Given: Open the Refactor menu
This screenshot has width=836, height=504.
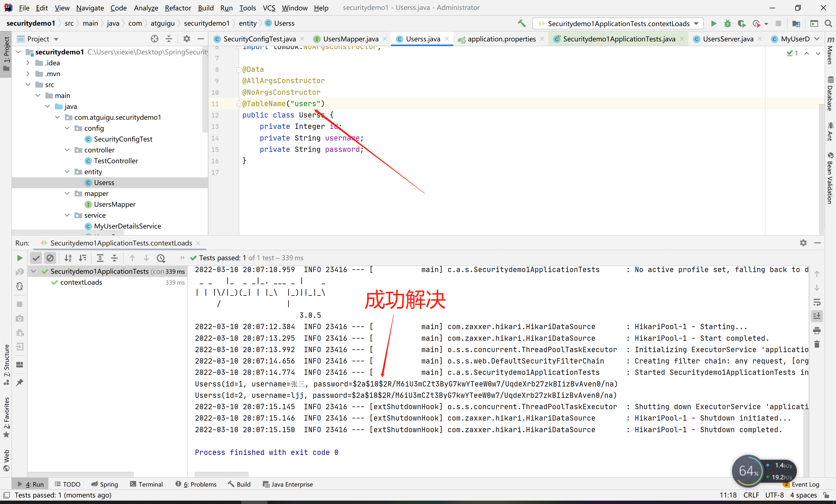Looking at the screenshot, I should (x=178, y=7).
